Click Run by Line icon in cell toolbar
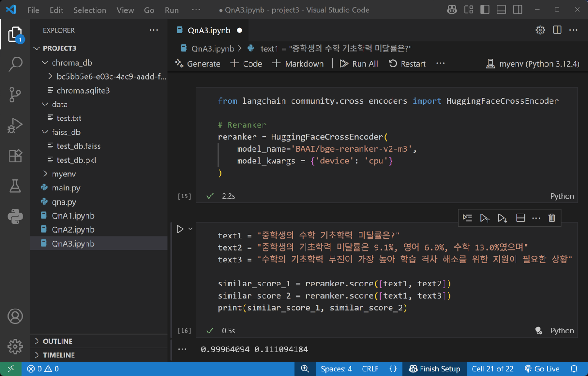The height and width of the screenshot is (376, 588). pyautogui.click(x=467, y=218)
